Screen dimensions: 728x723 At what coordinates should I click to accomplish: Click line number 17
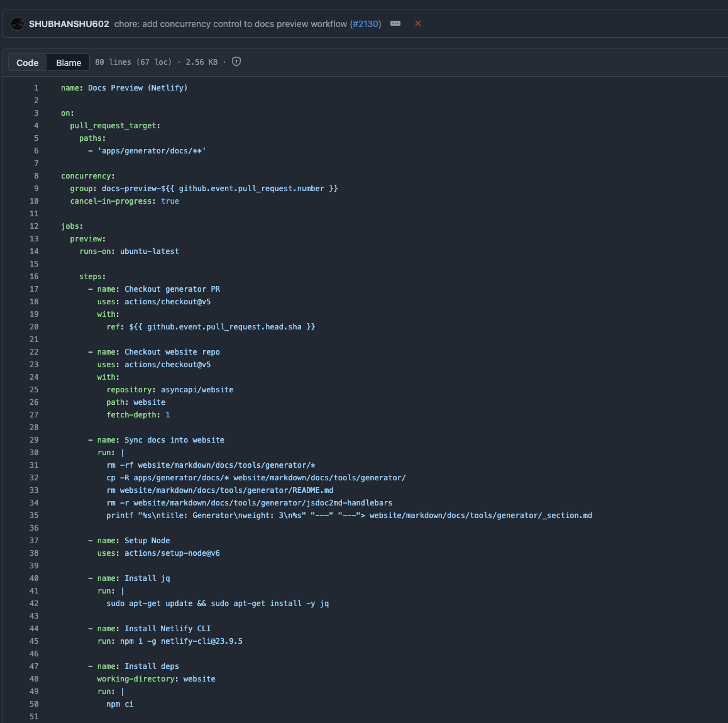click(x=34, y=289)
